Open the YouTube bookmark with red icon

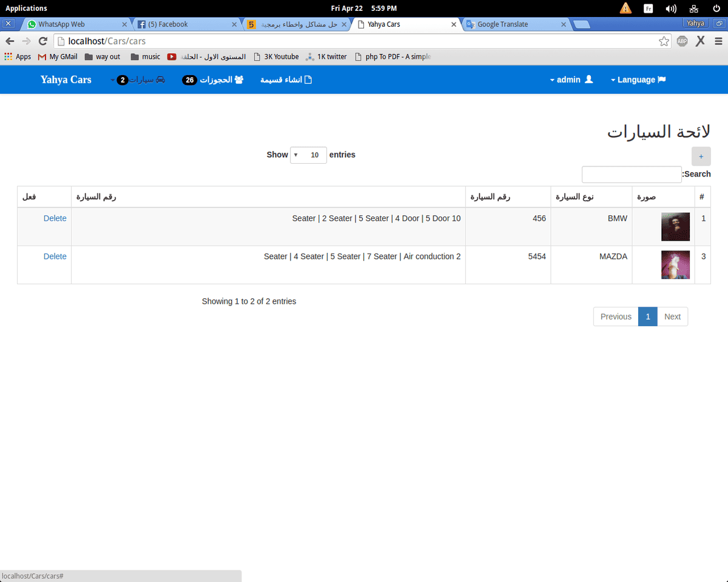[206, 56]
